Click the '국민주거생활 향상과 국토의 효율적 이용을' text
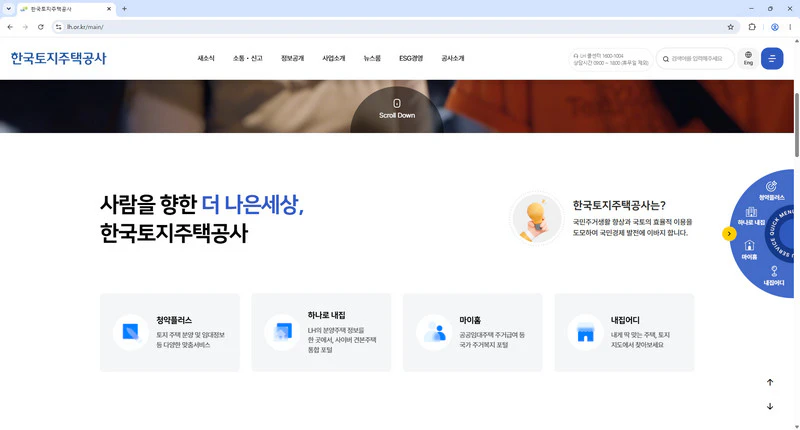The height and width of the screenshot is (430, 800). (x=633, y=222)
